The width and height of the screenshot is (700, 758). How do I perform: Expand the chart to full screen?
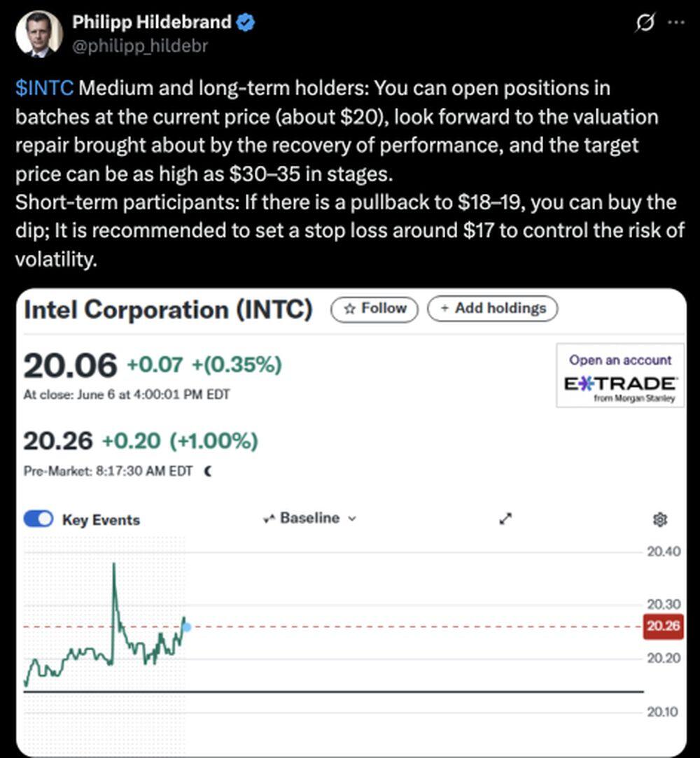click(x=505, y=519)
